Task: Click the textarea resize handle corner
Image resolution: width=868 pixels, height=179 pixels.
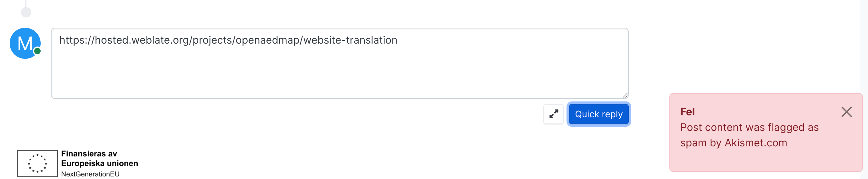Action: point(625,95)
